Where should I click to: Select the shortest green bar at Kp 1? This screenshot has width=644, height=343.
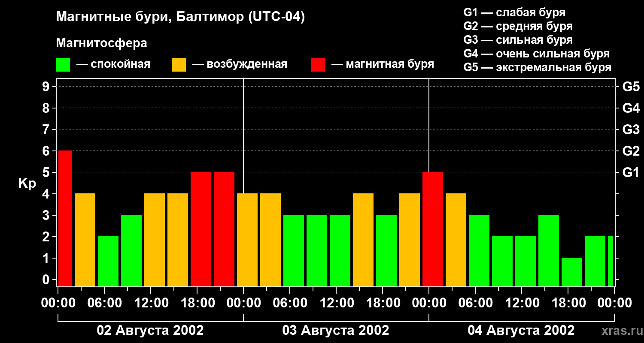[571, 272]
